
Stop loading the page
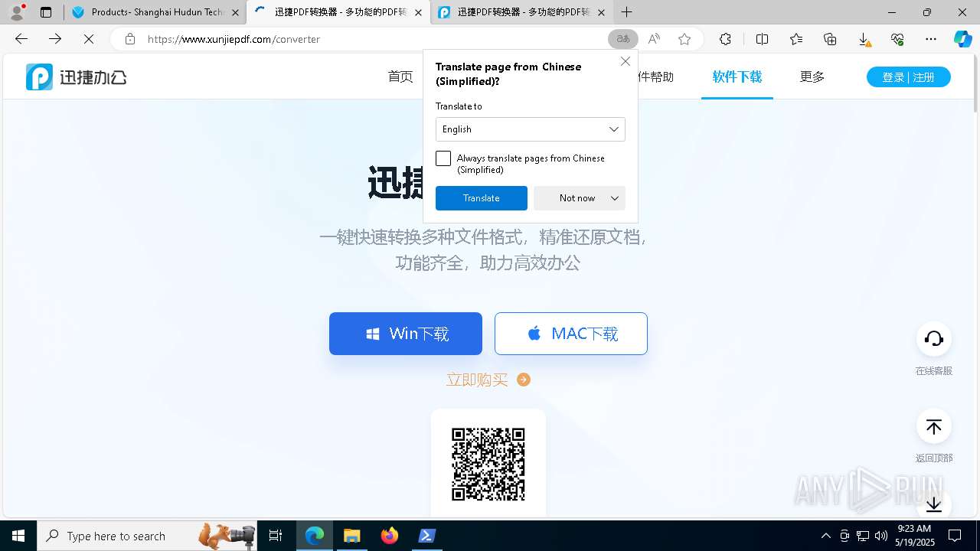tap(89, 39)
